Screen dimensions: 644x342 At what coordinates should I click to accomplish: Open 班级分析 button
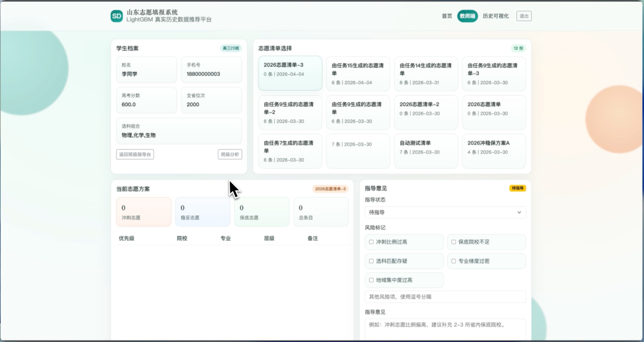click(230, 154)
